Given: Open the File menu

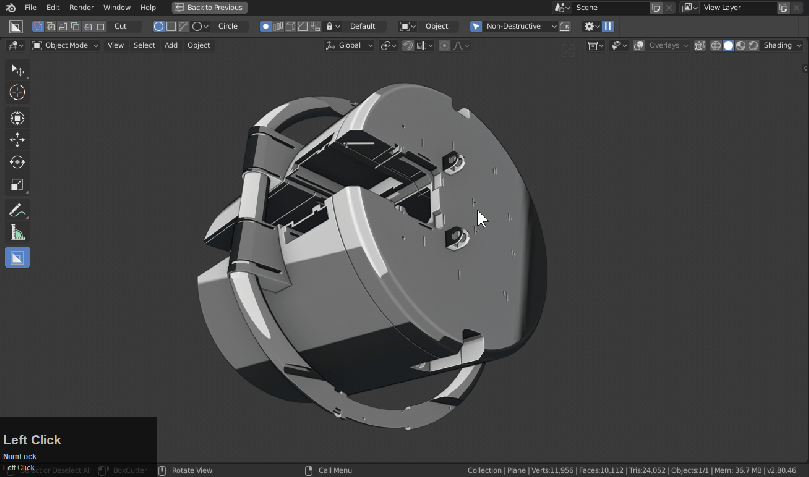Looking at the screenshot, I should point(30,7).
